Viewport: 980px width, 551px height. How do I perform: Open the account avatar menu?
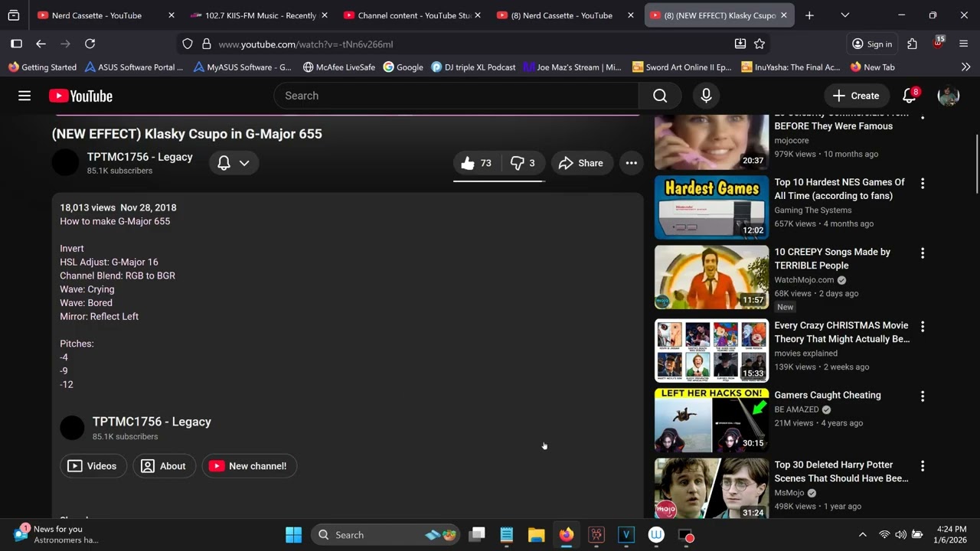point(949,96)
